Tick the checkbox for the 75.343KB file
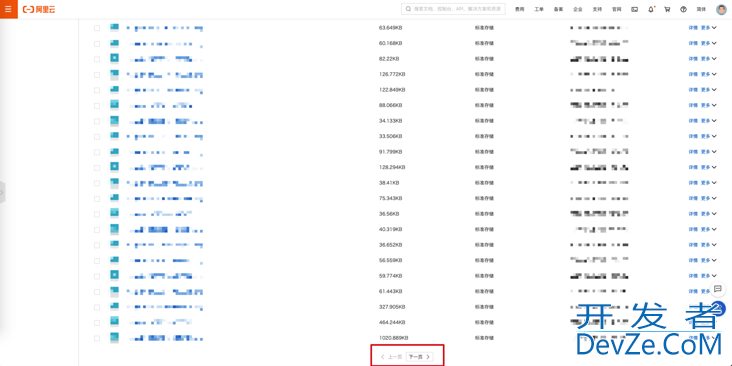The height and width of the screenshot is (366, 732). pos(97,199)
